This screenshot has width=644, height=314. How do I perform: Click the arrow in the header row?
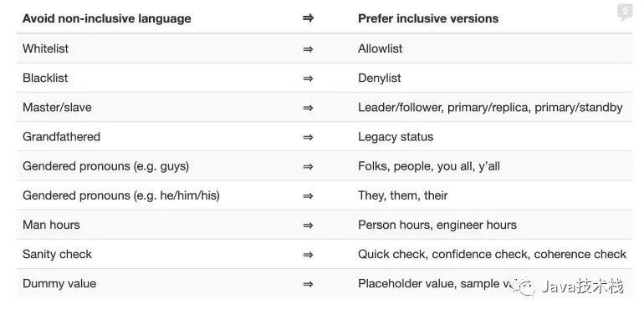[308, 18]
